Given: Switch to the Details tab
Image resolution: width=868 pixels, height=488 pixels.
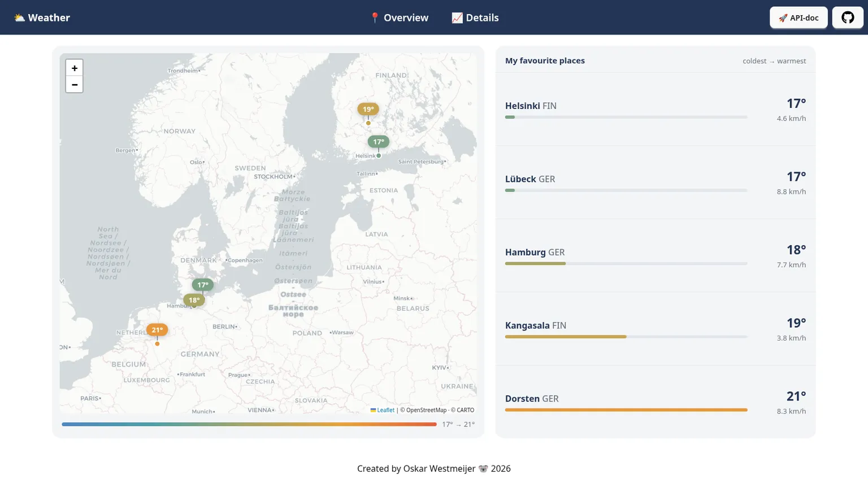Looking at the screenshot, I should [475, 18].
